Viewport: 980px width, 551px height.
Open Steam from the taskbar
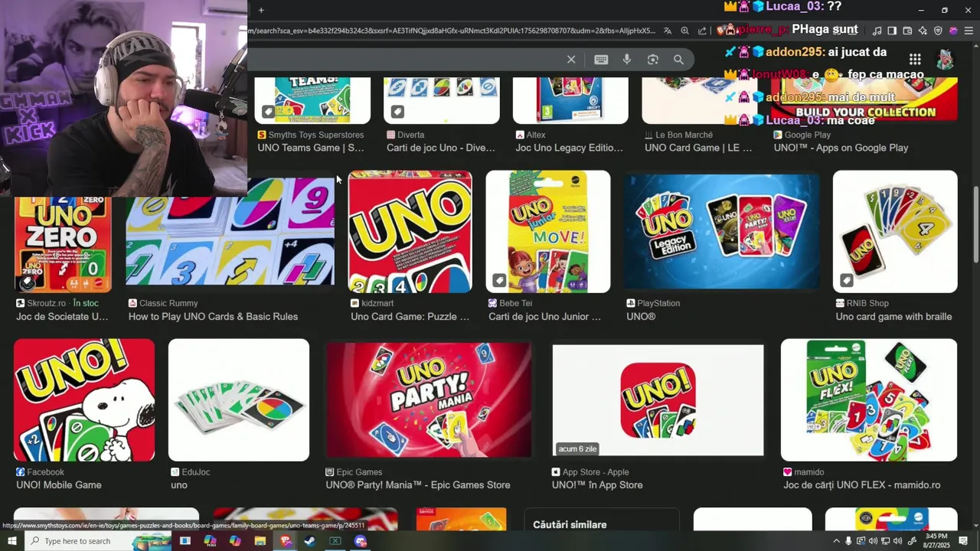coord(310,541)
